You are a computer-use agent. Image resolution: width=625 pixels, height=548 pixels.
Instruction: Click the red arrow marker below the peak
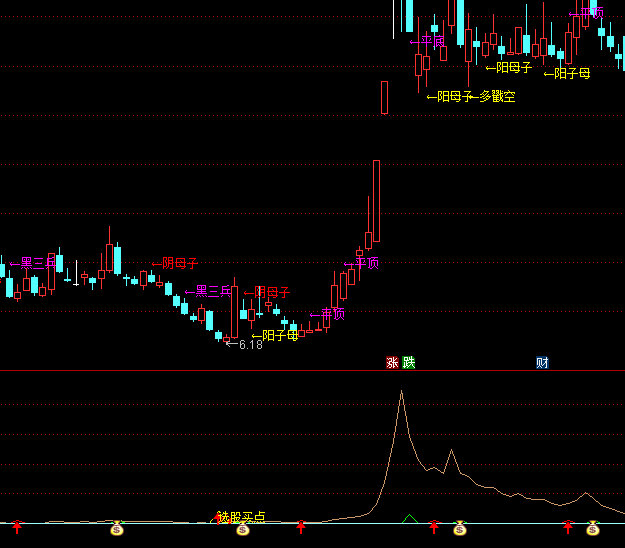point(434,526)
